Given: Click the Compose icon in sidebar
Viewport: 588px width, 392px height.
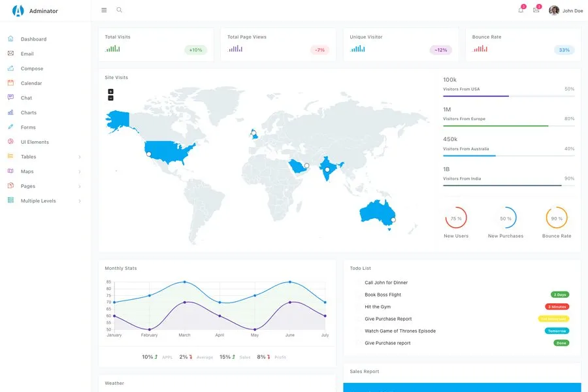Looking at the screenshot, I should pyautogui.click(x=10, y=69).
